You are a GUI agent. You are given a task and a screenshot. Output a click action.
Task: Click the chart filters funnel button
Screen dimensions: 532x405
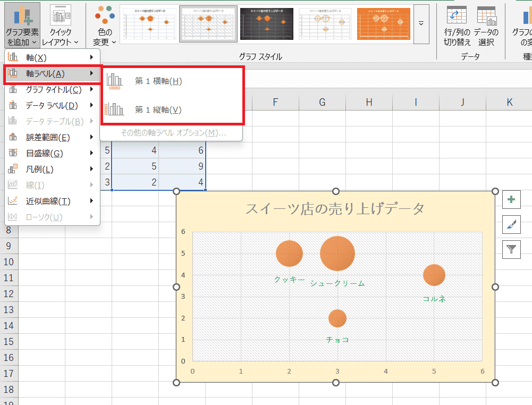tap(511, 249)
